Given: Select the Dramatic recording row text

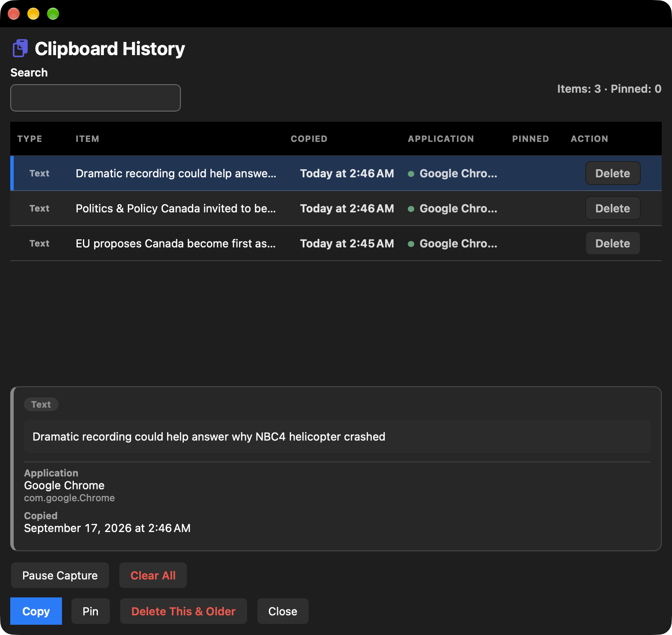Looking at the screenshot, I should pyautogui.click(x=176, y=173).
